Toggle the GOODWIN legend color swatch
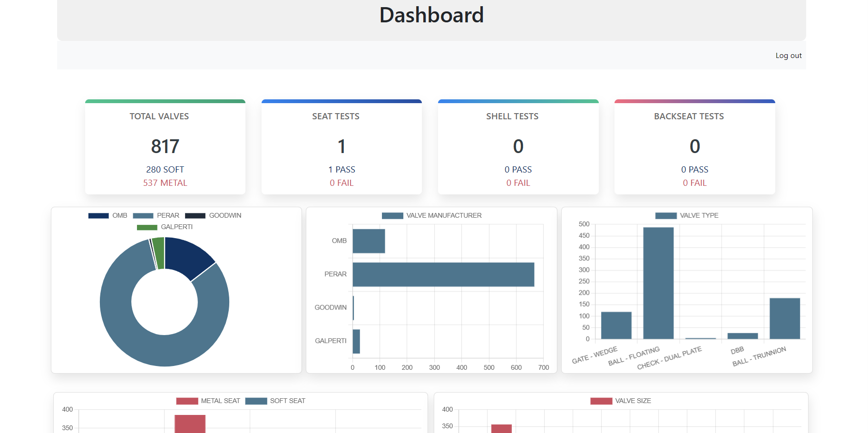Viewport: 868px width, 433px height. [195, 216]
